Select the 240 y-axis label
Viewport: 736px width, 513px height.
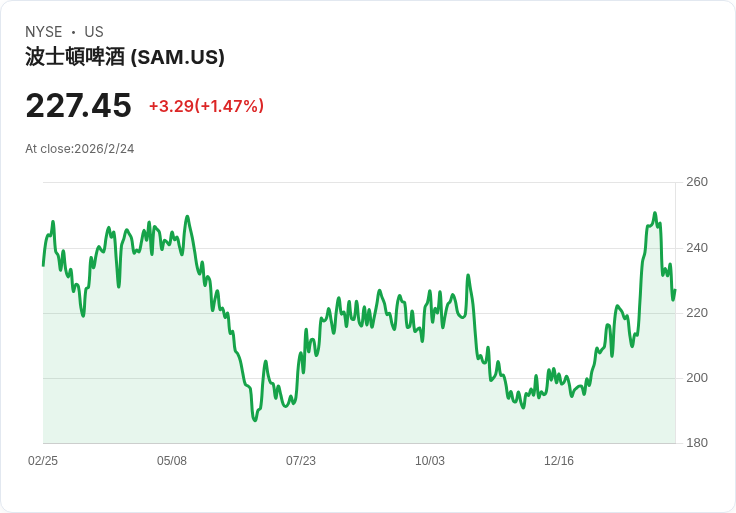pyautogui.click(x=697, y=248)
